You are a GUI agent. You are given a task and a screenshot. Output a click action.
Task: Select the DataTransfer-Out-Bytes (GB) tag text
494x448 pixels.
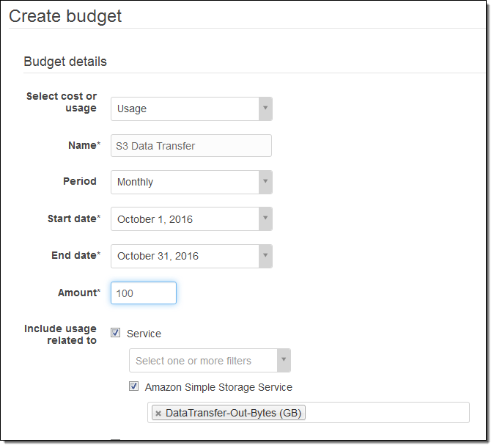point(233,414)
